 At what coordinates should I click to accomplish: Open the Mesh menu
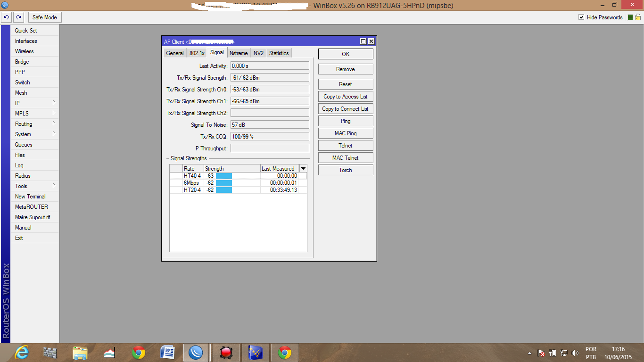[35, 93]
